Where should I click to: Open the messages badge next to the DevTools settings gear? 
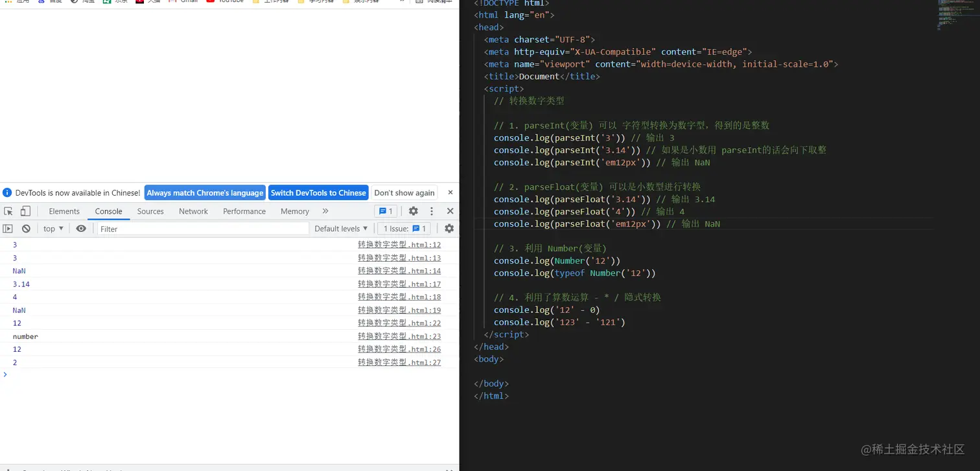click(x=386, y=211)
